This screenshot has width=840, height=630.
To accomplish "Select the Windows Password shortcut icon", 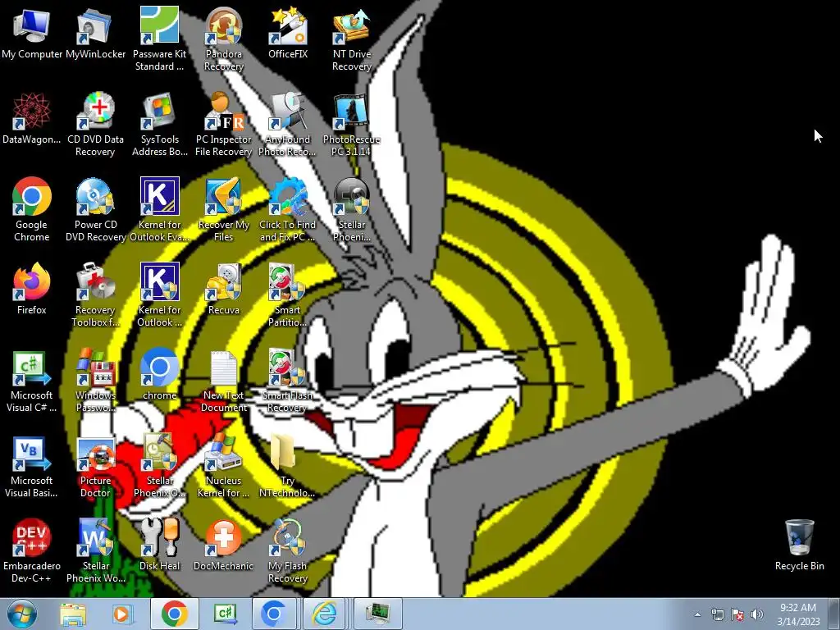I will pos(95,381).
